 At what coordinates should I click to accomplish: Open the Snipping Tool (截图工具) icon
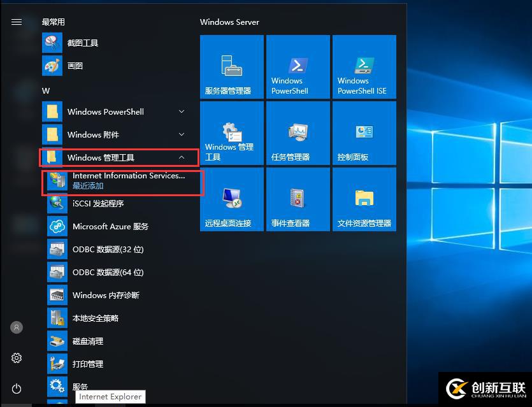[x=52, y=43]
